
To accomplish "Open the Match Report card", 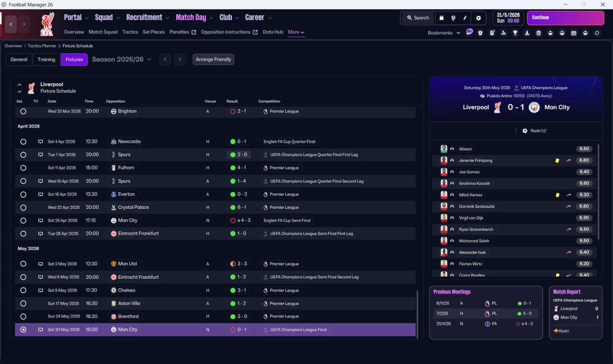I will (576, 313).
